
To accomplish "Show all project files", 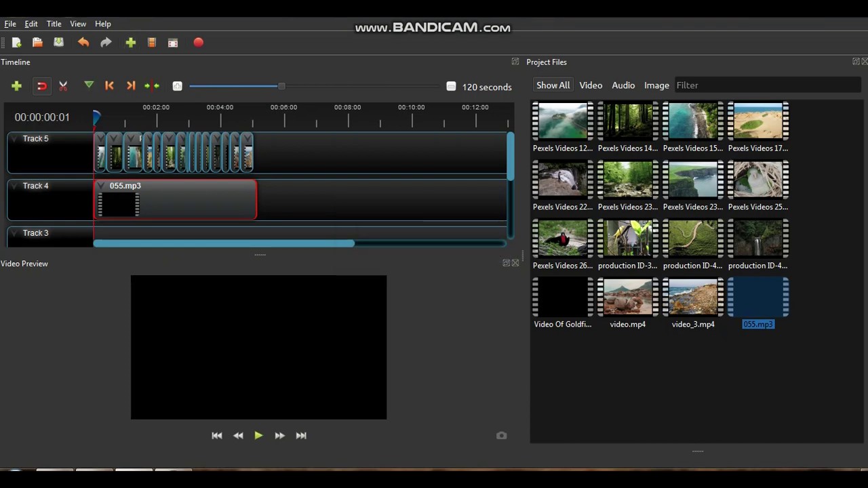I will 553,85.
